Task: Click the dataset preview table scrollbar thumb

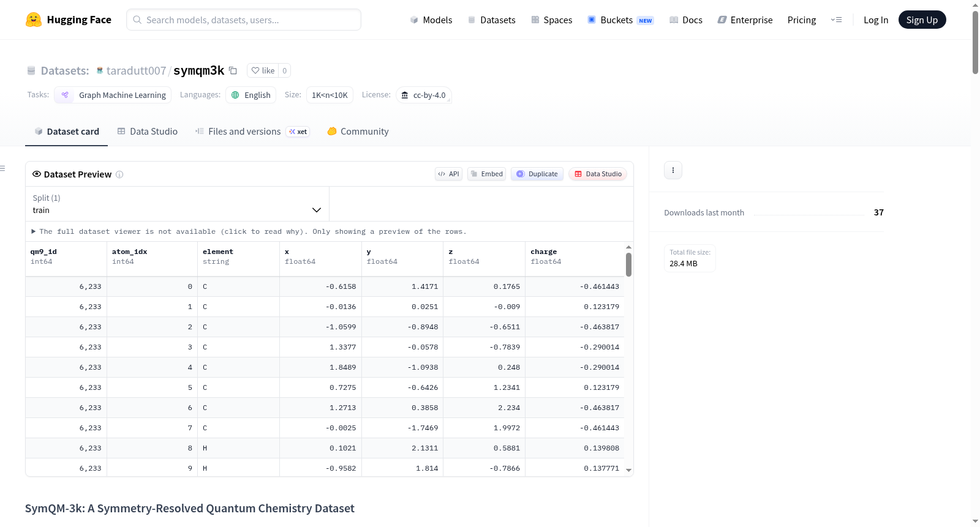Action: pyautogui.click(x=628, y=264)
